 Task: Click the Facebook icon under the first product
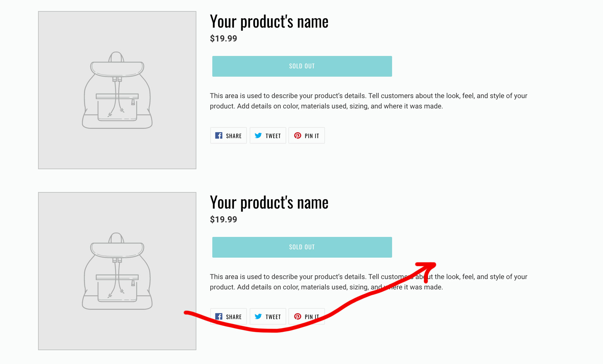[x=219, y=135]
